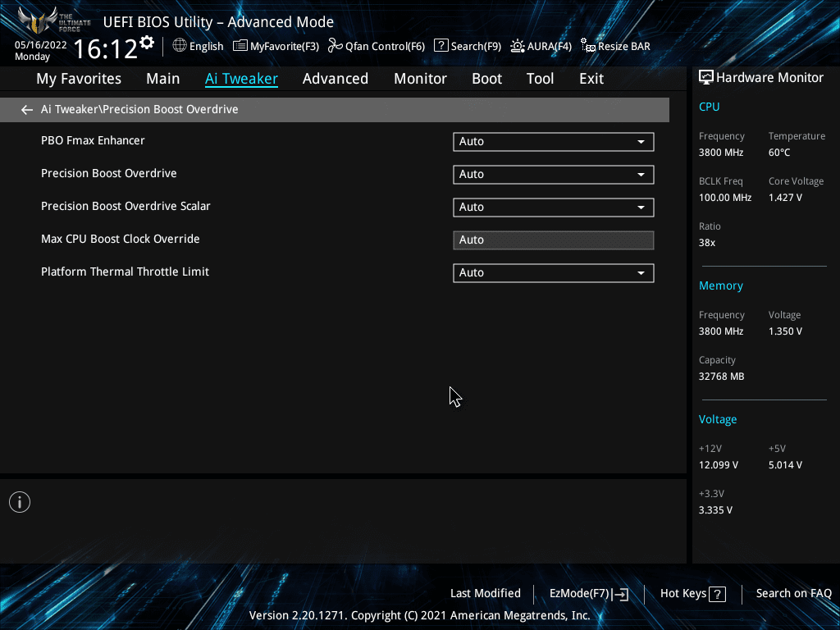Viewport: 840px width, 630px height.
Task: Click the Resize BAR icon
Action: 587,46
